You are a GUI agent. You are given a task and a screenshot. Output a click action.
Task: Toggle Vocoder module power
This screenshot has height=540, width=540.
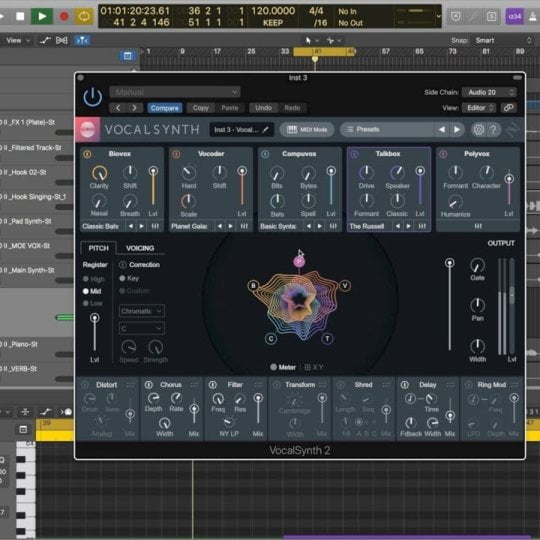pos(176,154)
